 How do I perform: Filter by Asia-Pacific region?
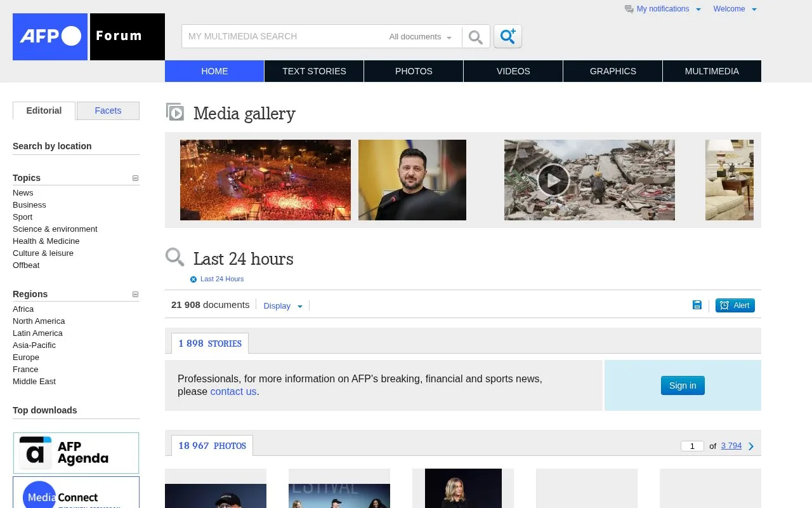pos(34,345)
